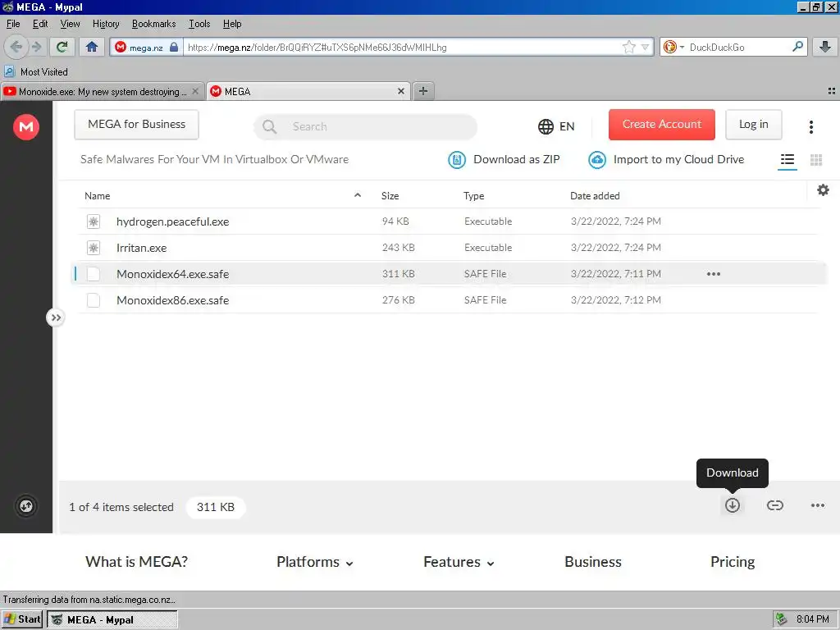This screenshot has width=840, height=630.
Task: Click MEGA for Business button
Action: tap(137, 125)
